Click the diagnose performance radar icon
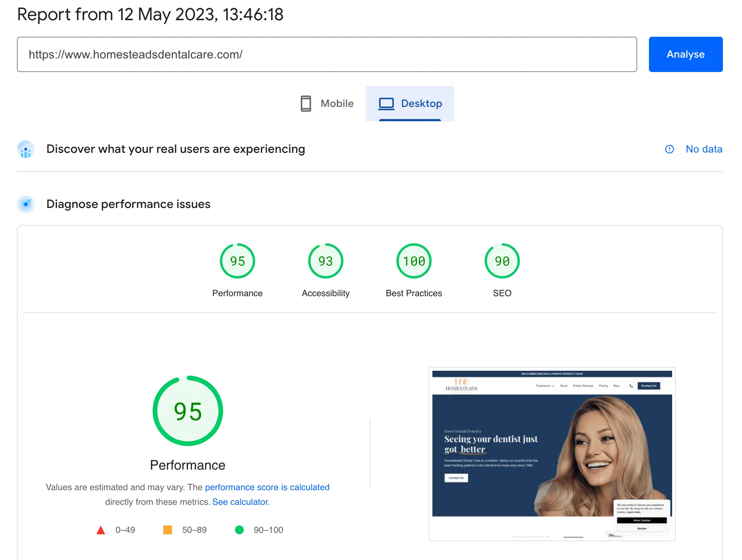 [26, 204]
